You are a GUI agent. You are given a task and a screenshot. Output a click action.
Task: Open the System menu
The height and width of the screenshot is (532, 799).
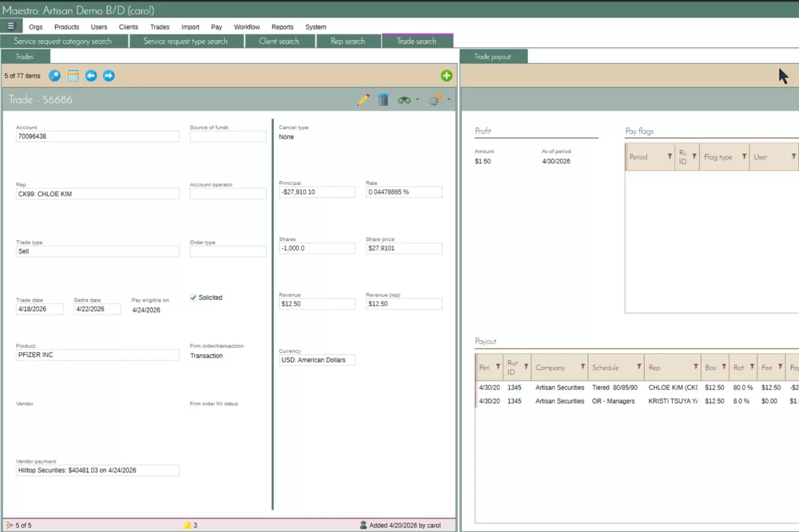[316, 27]
